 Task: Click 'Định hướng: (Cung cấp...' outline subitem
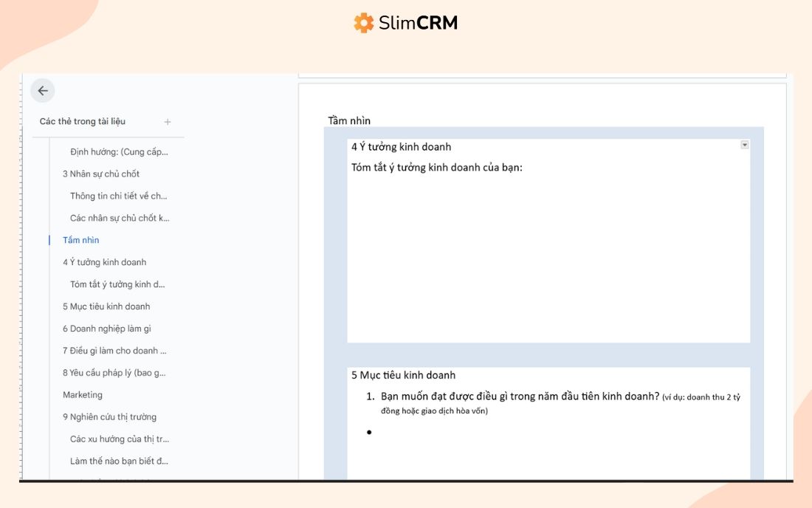pos(119,151)
